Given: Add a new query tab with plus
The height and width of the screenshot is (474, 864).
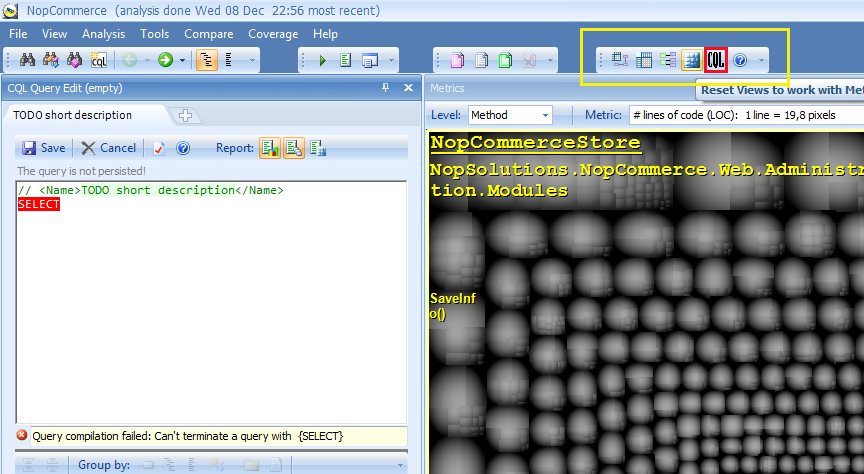Looking at the screenshot, I should (x=186, y=115).
